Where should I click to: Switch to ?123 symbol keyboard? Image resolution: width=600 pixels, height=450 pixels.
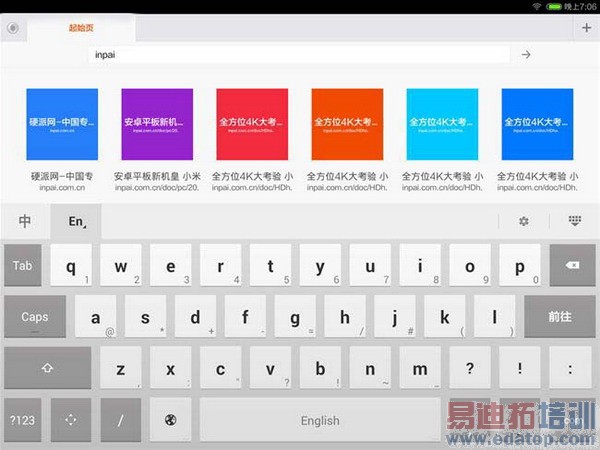pos(23,420)
